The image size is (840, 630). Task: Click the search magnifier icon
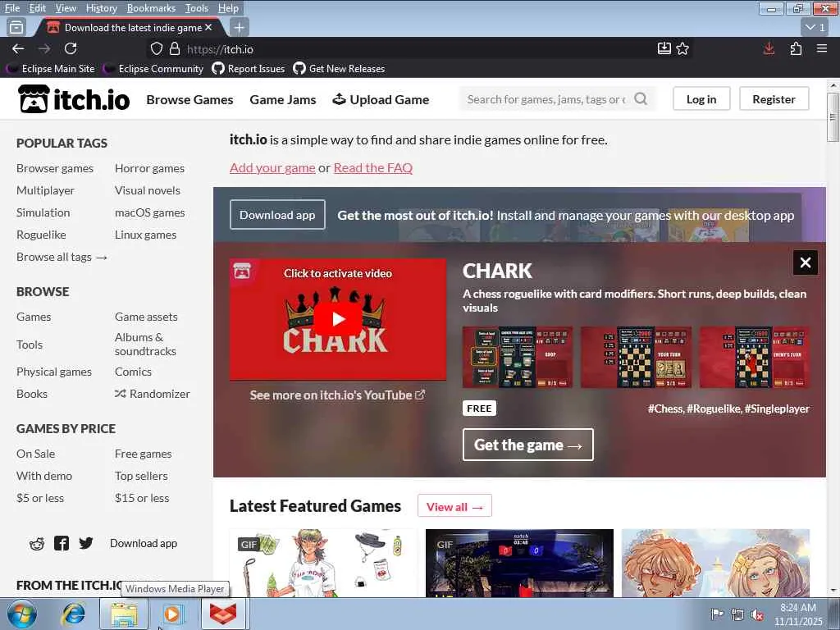click(x=641, y=98)
